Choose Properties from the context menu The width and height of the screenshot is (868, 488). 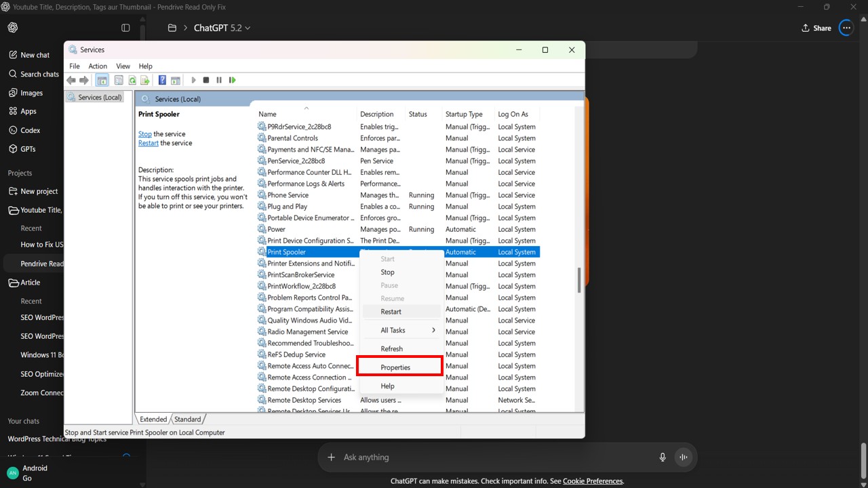(x=395, y=367)
